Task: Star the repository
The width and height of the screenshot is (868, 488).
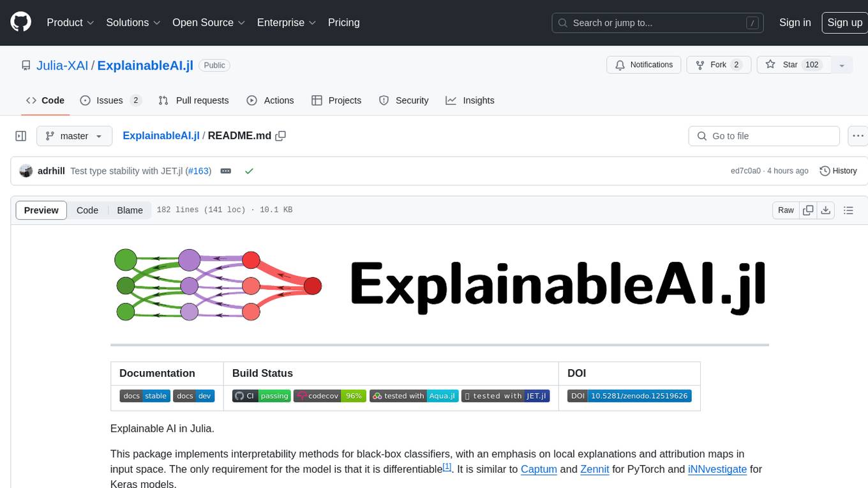Action: 793,65
